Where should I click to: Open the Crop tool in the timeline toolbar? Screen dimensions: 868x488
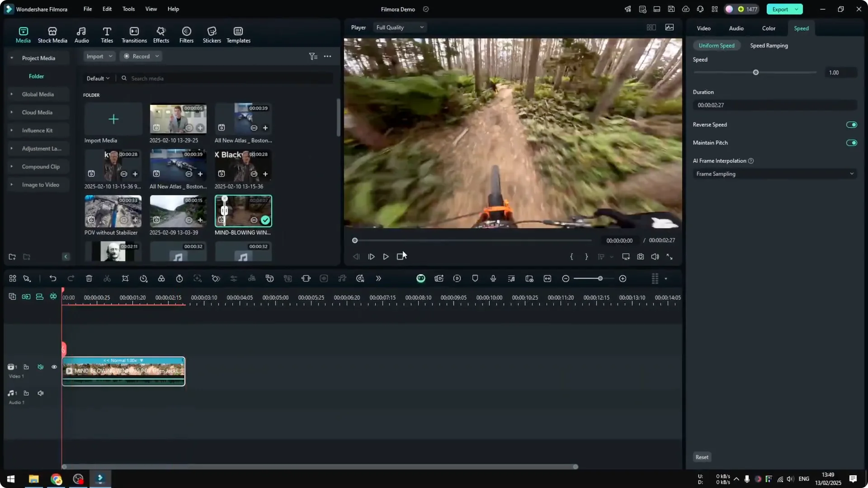click(125, 278)
